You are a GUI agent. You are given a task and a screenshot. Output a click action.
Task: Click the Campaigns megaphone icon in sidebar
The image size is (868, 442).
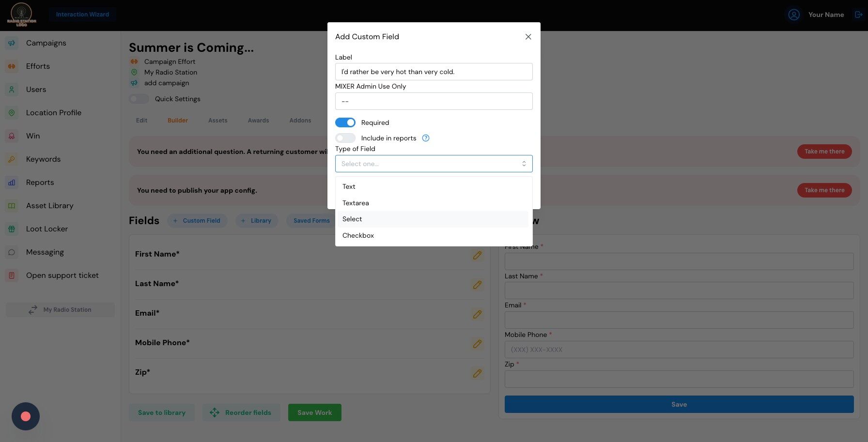coord(12,43)
